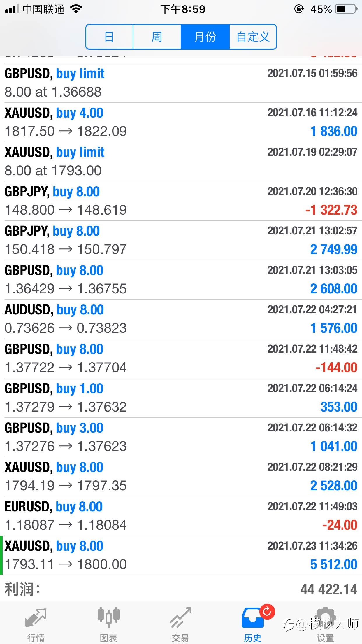Switch to the 日 day filter

click(x=110, y=37)
